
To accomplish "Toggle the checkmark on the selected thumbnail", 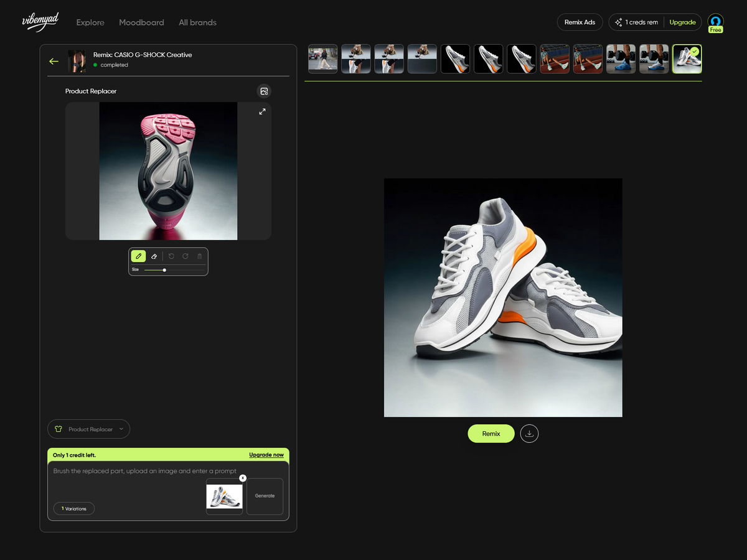I will click(x=694, y=51).
